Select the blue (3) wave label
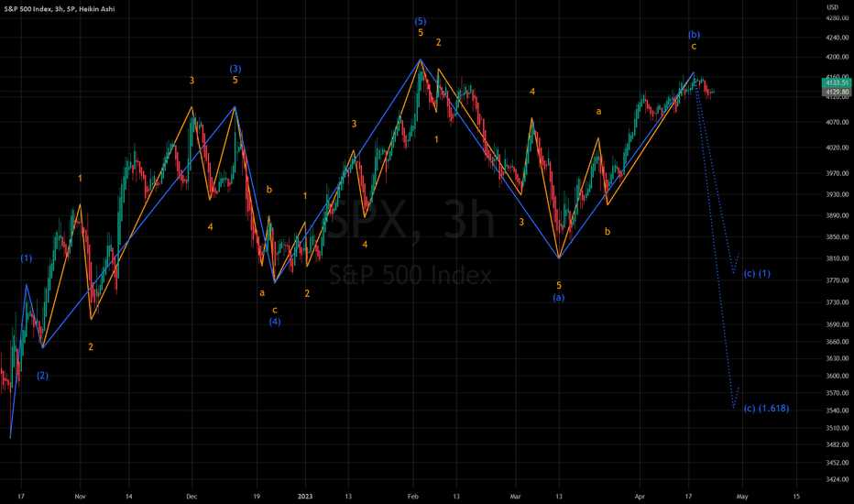 pos(235,69)
